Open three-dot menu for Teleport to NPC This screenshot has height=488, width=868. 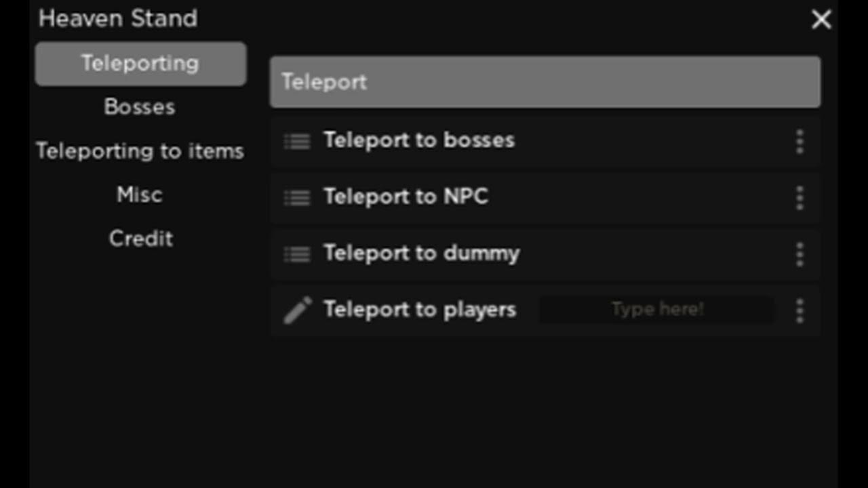click(800, 198)
